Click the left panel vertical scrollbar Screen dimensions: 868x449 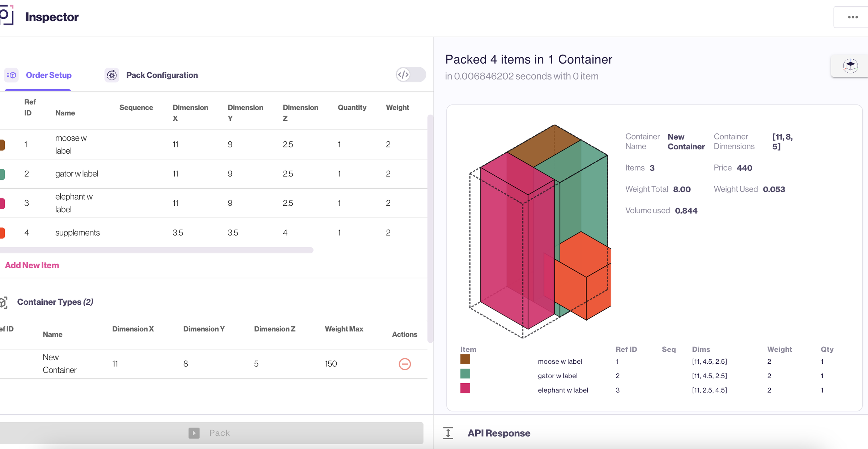tap(430, 228)
